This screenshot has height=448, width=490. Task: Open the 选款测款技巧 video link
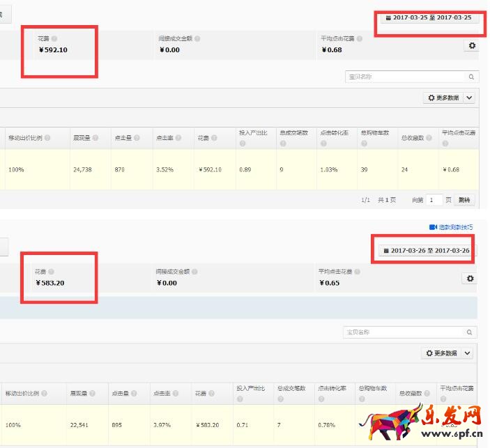coord(451,227)
